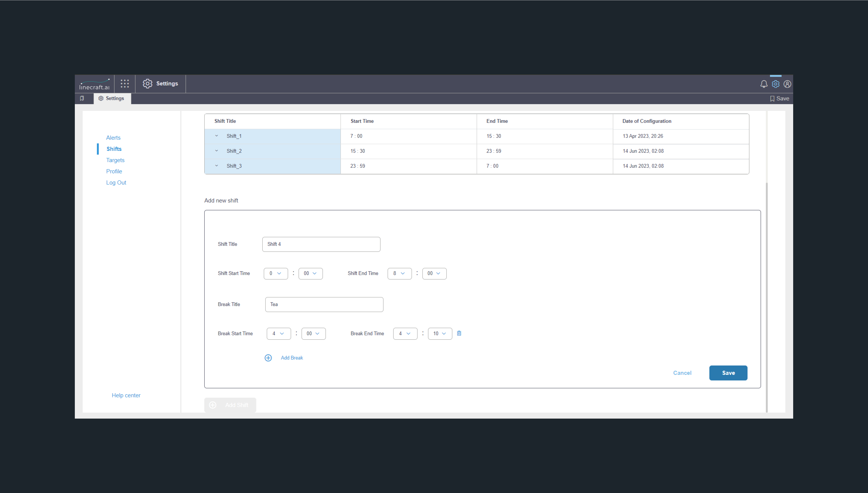
Task: Expand the Shift_1 row
Action: pyautogui.click(x=216, y=136)
